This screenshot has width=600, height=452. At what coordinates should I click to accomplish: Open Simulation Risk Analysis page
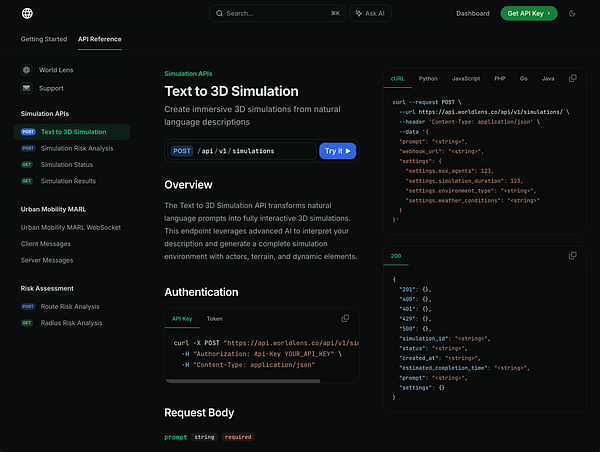77,148
